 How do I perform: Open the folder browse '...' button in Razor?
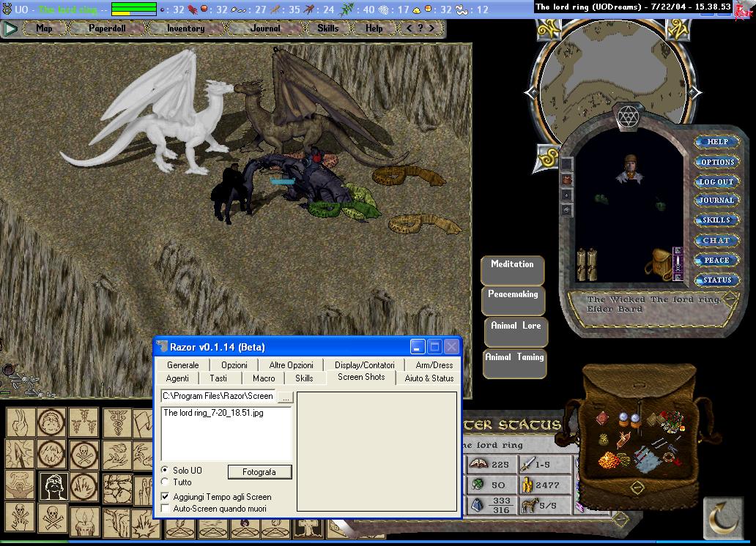[x=285, y=397]
